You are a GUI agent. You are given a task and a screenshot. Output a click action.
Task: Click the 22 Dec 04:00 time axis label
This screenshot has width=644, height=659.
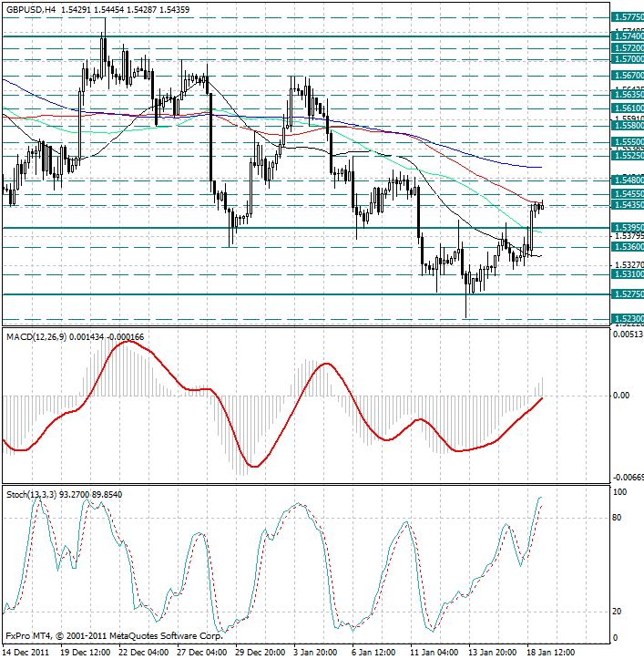[x=144, y=653]
